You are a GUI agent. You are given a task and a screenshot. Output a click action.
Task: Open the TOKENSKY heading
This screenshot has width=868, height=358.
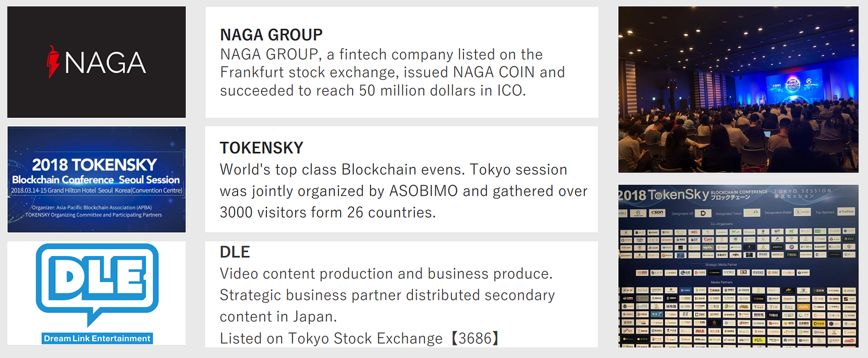(261, 148)
